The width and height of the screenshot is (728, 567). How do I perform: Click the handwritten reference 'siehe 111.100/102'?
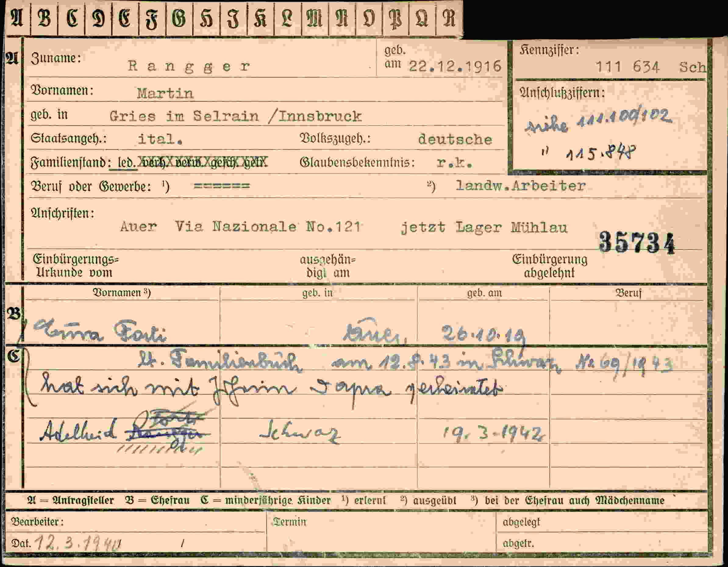point(599,120)
